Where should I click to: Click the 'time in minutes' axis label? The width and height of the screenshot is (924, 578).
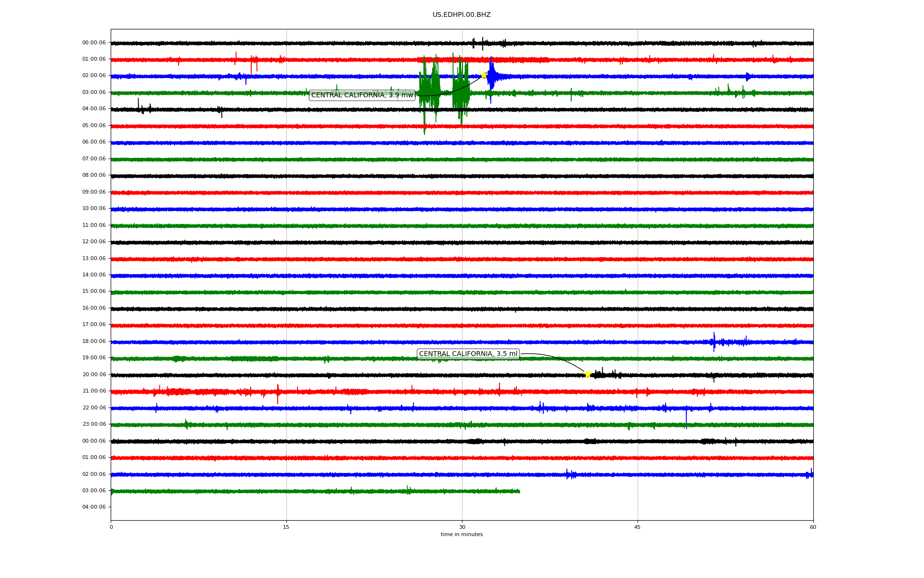(461, 535)
